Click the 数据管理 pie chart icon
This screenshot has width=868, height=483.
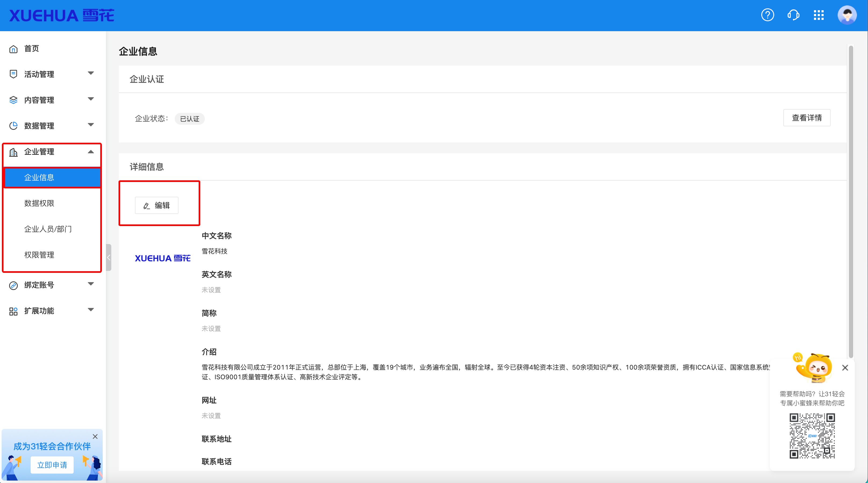(13, 126)
